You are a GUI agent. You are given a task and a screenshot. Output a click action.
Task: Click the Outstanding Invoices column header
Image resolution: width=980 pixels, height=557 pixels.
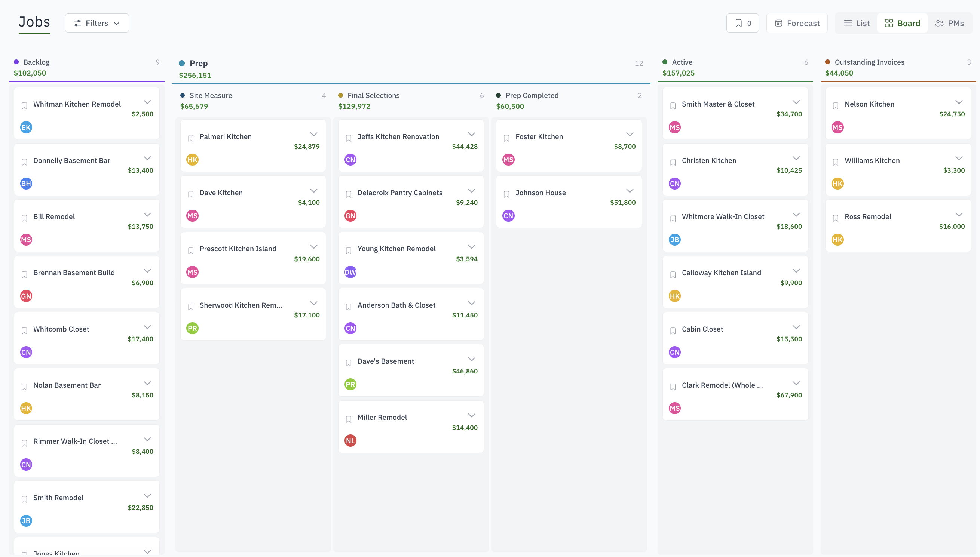coord(898,67)
